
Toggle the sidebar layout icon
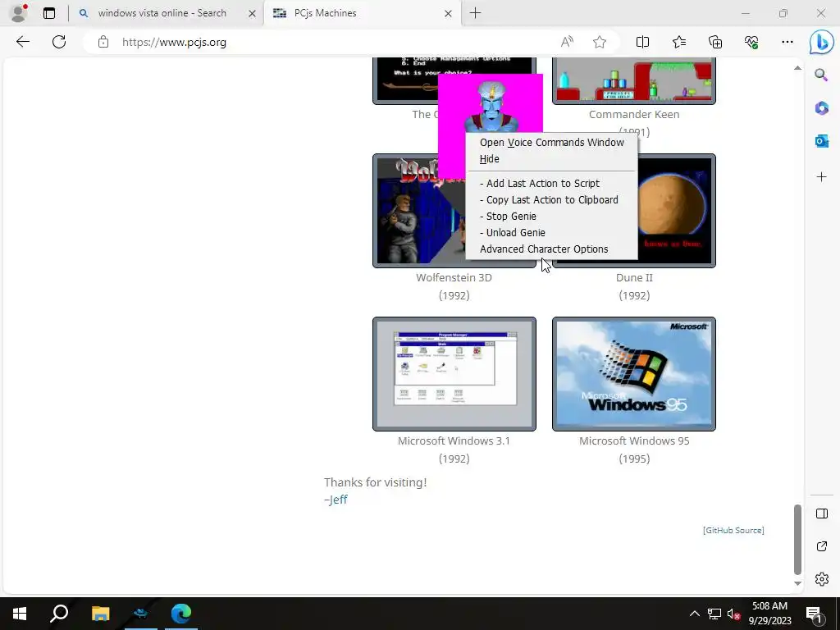[x=821, y=514]
